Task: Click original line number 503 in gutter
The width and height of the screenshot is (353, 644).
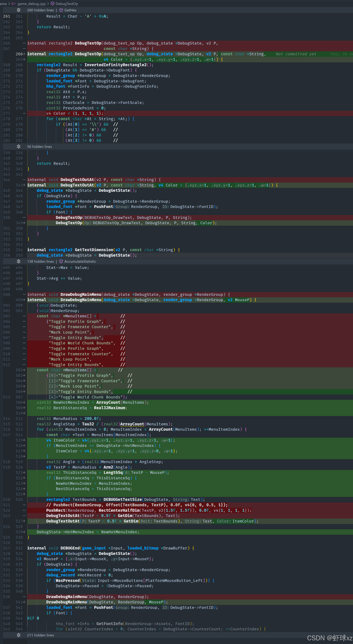Action: [7, 316]
